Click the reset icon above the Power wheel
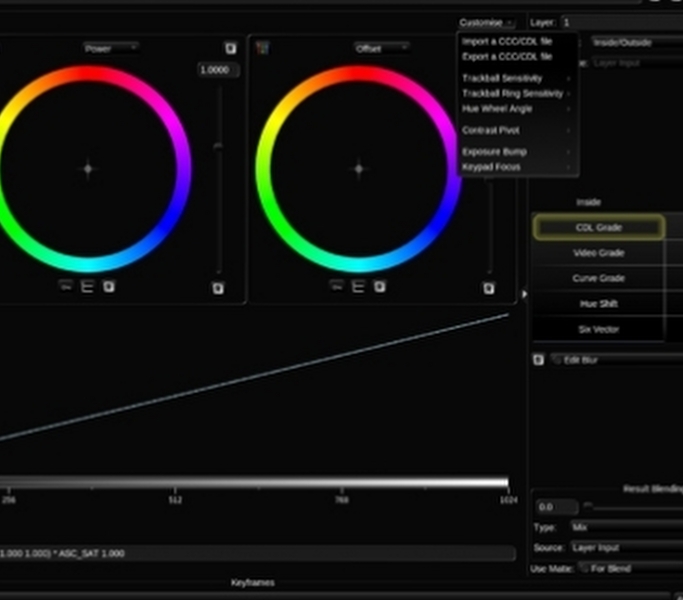Screen dimensions: 683x600 coord(230,48)
